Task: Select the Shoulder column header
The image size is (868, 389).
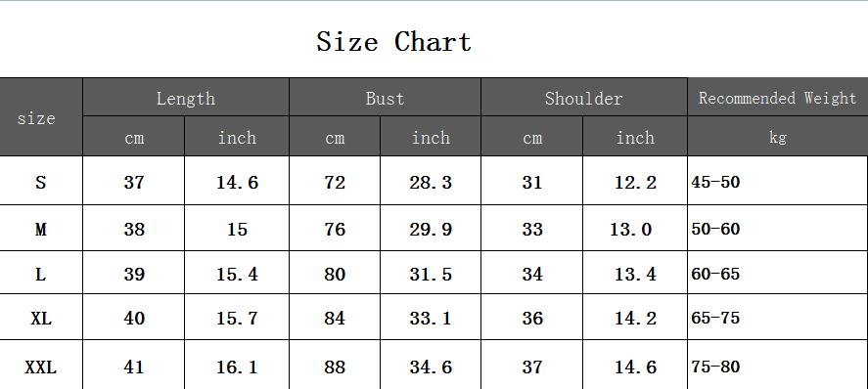Action: tap(583, 99)
